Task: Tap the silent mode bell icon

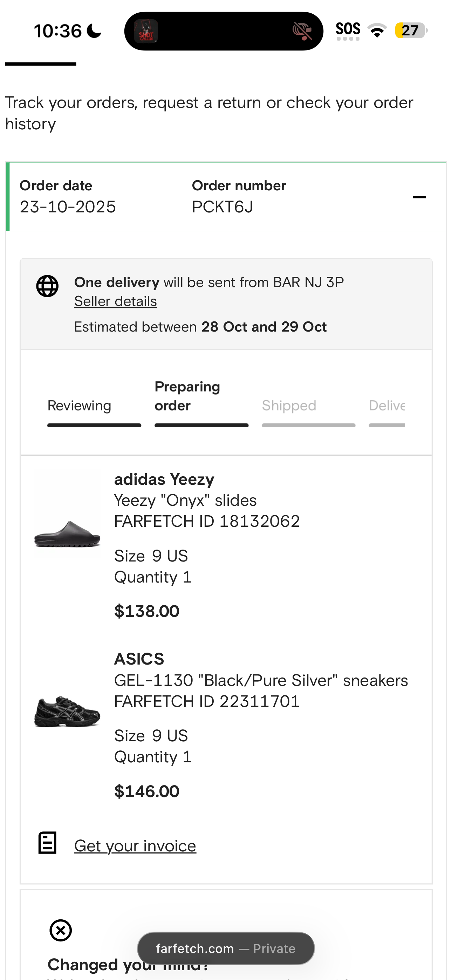Action: tap(302, 31)
